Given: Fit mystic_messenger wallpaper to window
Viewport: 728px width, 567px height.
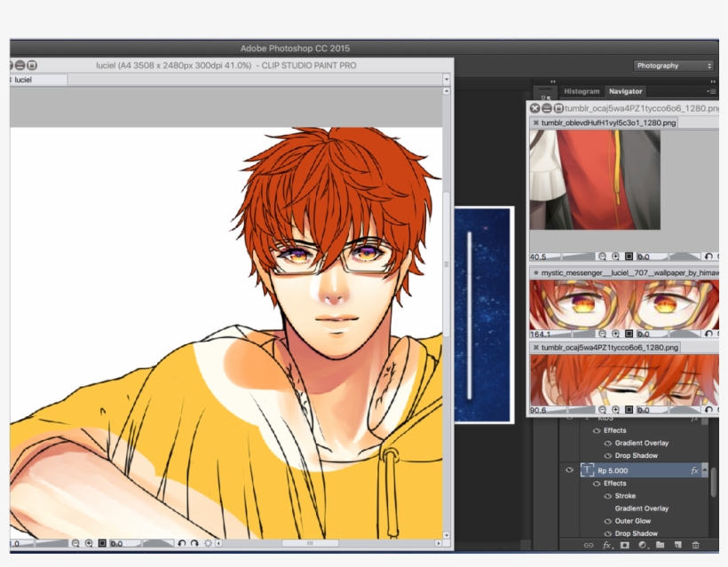Looking at the screenshot, I should (x=629, y=334).
